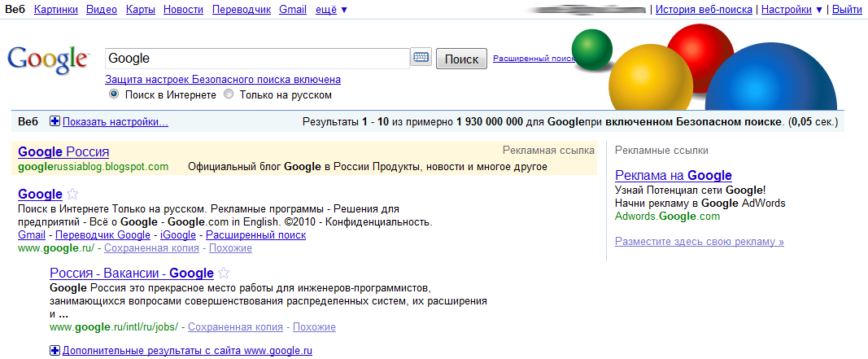Open Россия - Вакансии - Google result
Screen dimensions: 868x359
tap(132, 273)
